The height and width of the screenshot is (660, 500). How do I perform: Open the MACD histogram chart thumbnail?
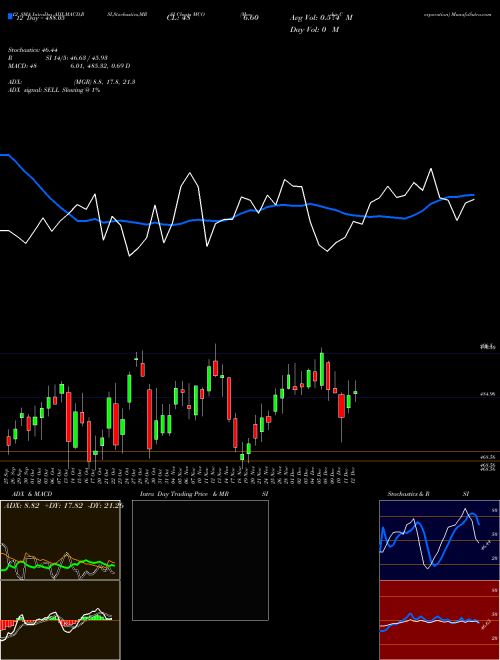tap(60, 620)
